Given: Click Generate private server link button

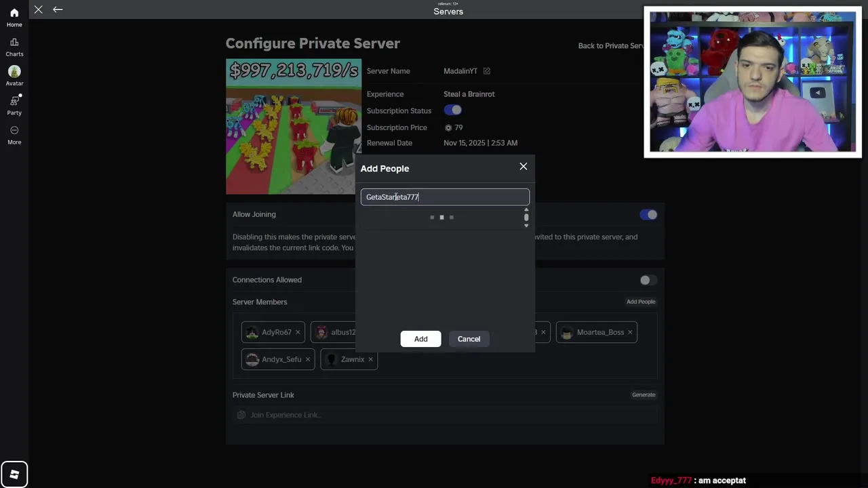Looking at the screenshot, I should (x=644, y=394).
